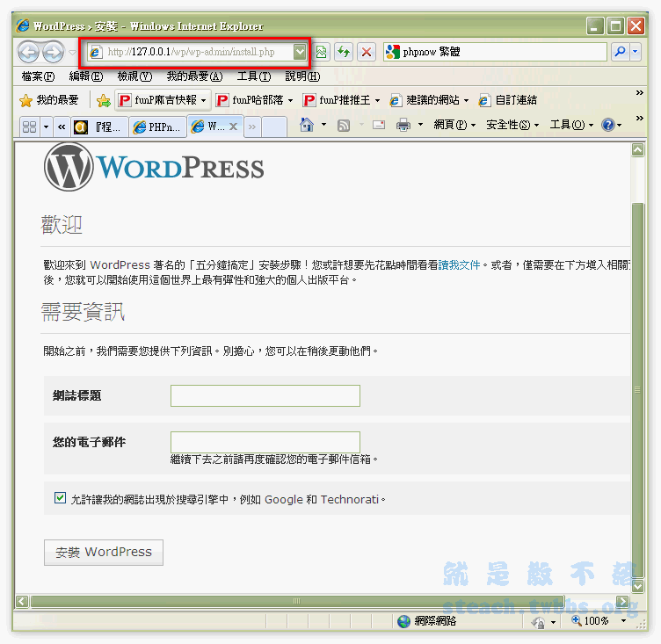
Task: Expand the 建議的網站 dropdown arrow
Action: click(x=466, y=101)
